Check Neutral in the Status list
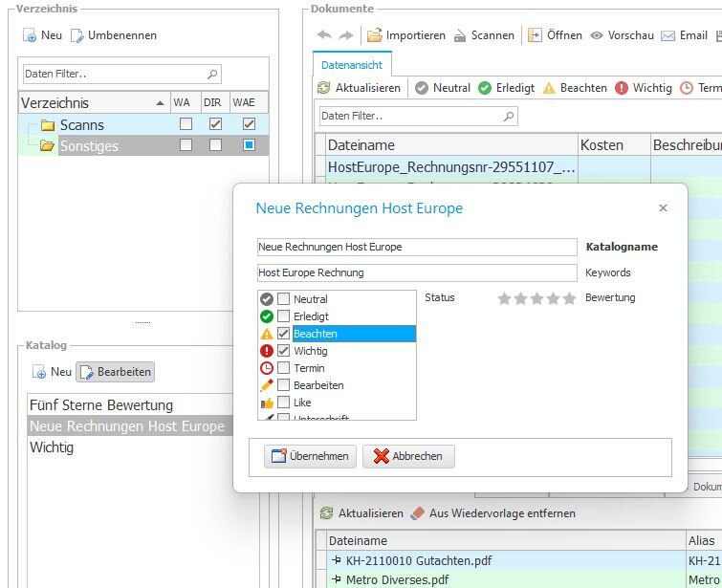722x588 pixels. pyautogui.click(x=284, y=299)
